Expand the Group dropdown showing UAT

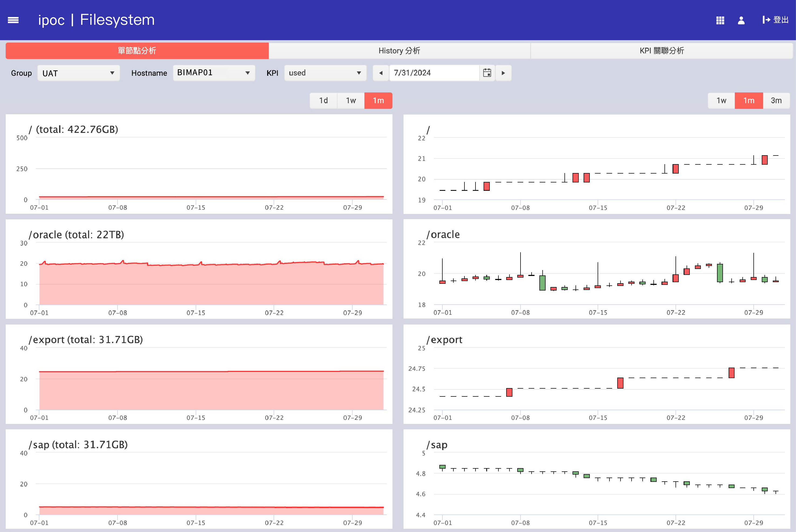tap(78, 73)
